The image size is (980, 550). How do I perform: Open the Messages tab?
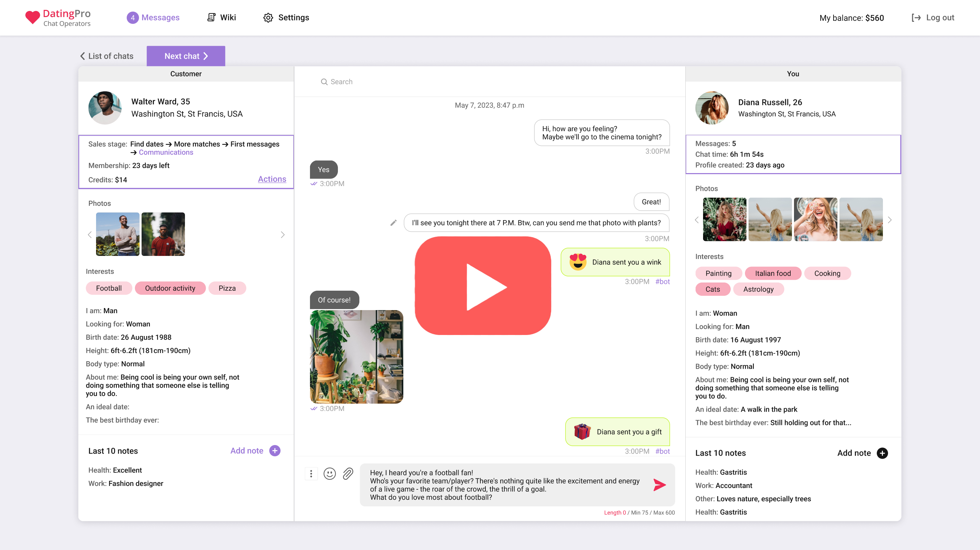(x=153, y=17)
